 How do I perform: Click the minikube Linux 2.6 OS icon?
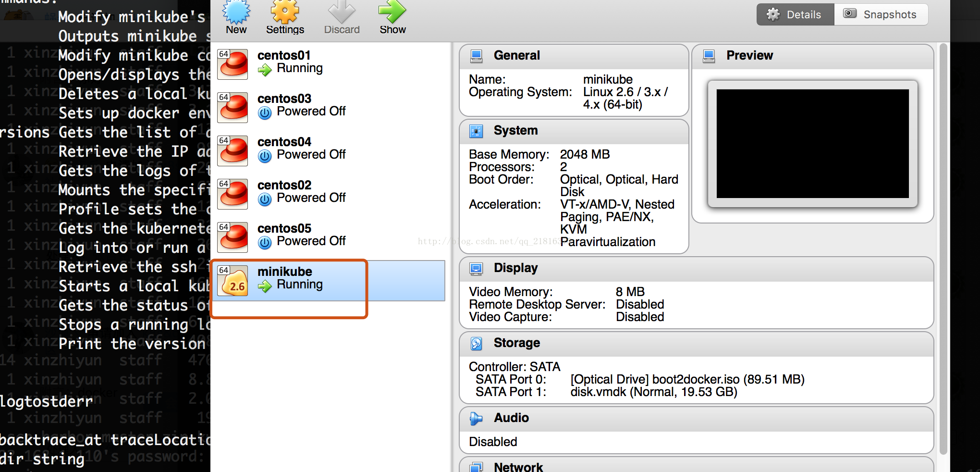233,281
